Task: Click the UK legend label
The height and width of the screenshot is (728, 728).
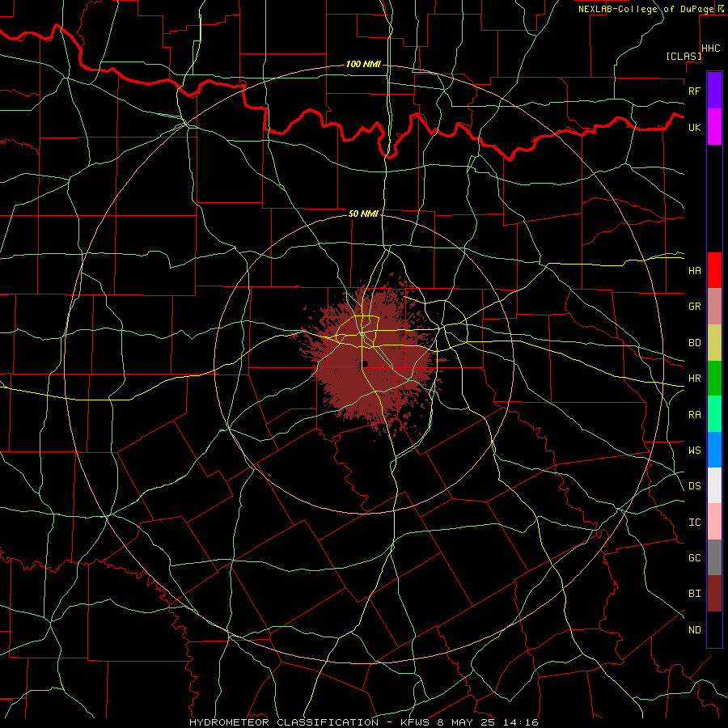Action: point(694,127)
